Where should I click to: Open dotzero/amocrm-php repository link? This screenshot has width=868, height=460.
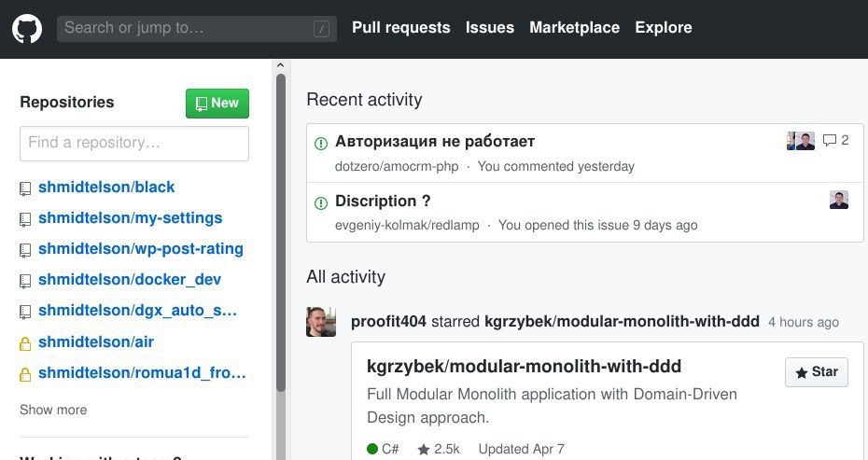click(397, 167)
